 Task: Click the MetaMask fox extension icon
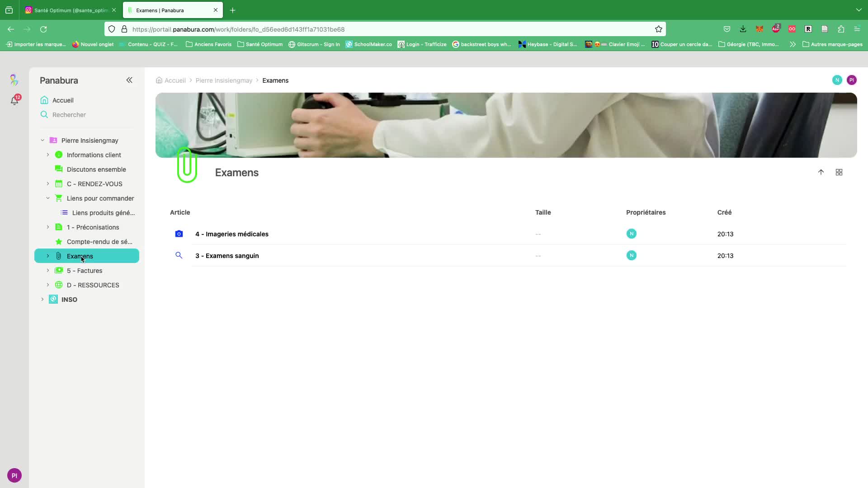[x=759, y=29]
